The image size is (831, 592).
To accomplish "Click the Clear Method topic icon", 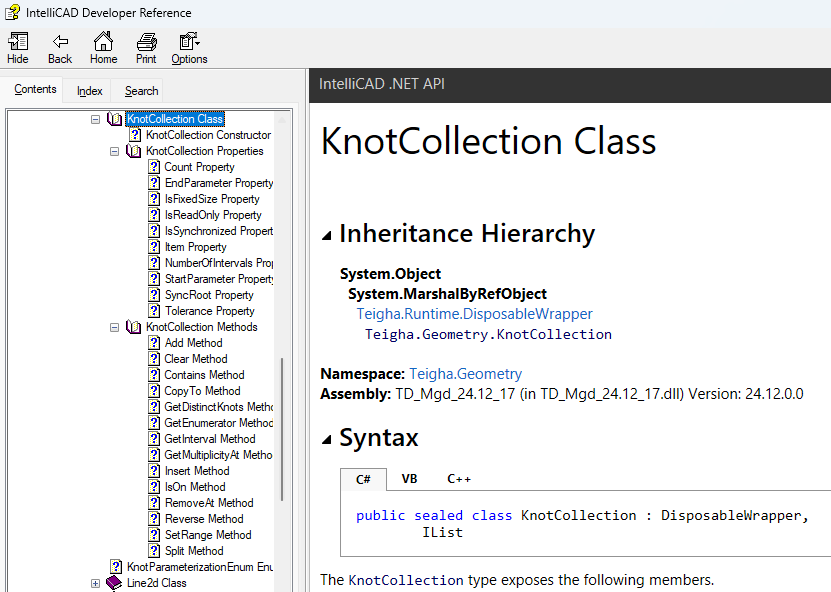I will (x=154, y=359).
